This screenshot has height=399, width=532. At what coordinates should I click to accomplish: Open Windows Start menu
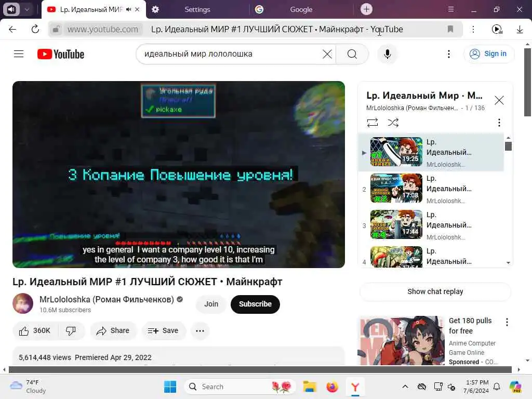170,387
